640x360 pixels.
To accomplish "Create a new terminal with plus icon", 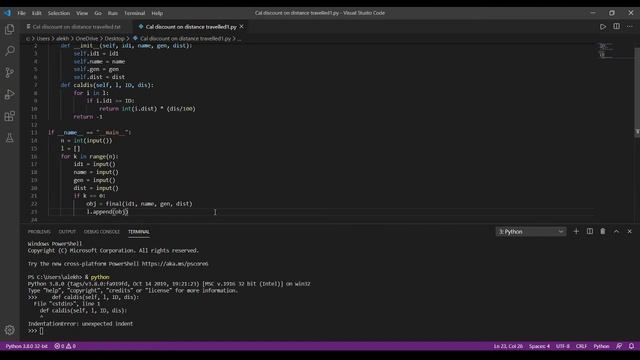I will click(576, 231).
